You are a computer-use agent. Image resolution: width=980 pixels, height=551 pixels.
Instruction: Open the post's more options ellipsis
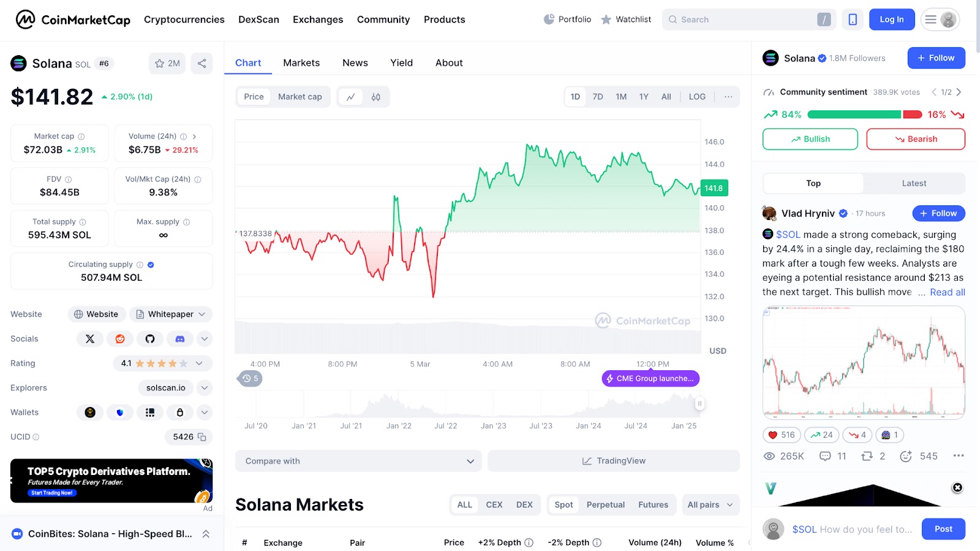coord(959,456)
